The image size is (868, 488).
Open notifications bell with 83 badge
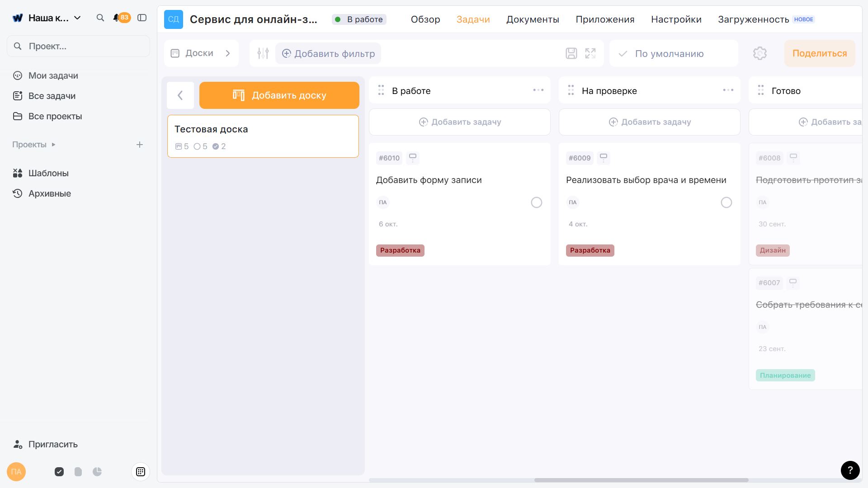122,18
